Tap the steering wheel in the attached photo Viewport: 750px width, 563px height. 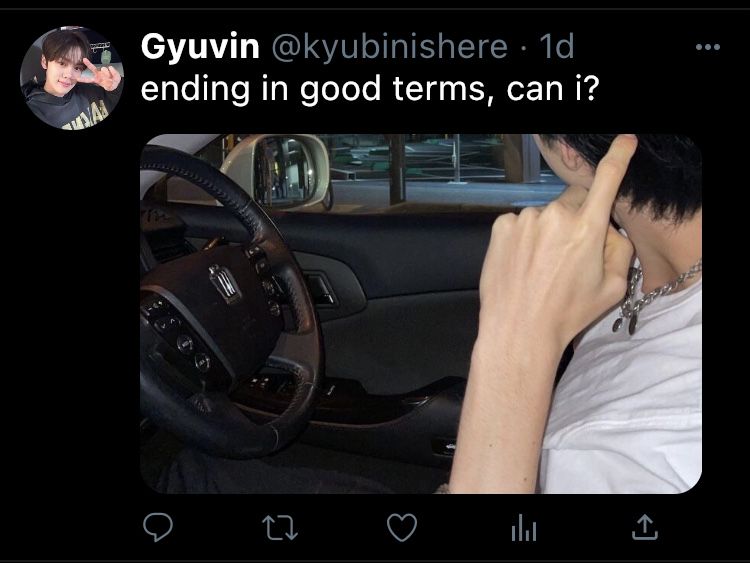pyautogui.click(x=225, y=306)
